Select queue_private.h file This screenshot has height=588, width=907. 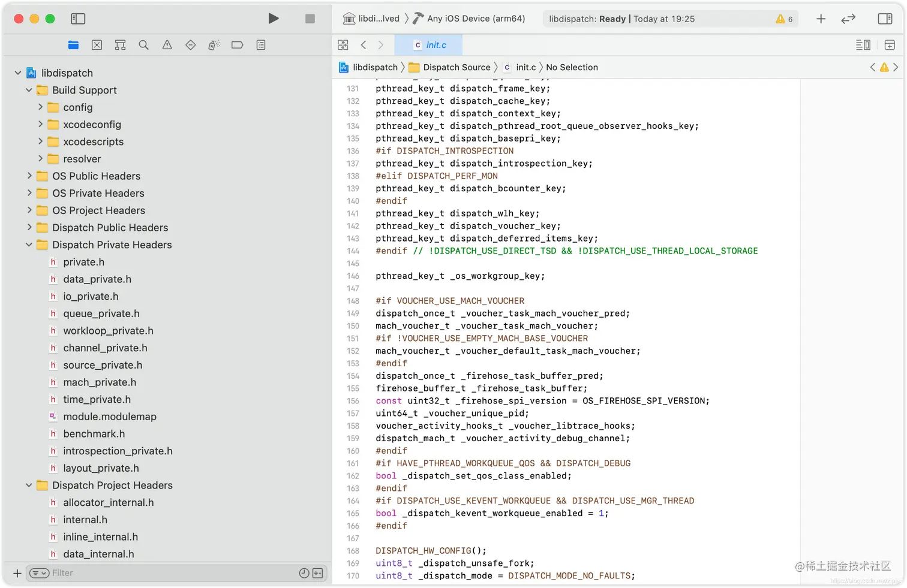tap(101, 313)
